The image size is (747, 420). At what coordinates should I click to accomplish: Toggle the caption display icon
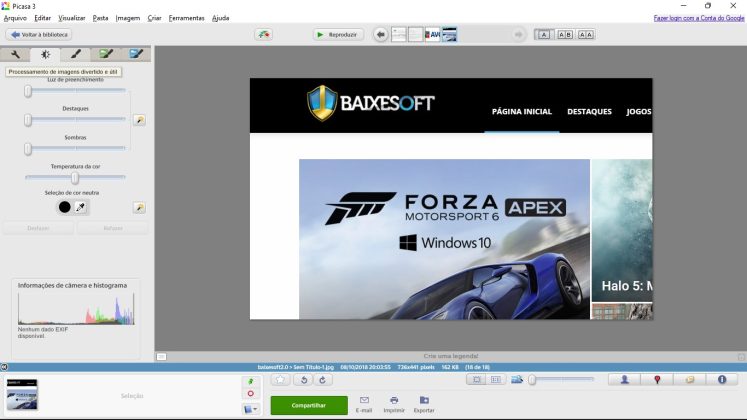(x=162, y=357)
